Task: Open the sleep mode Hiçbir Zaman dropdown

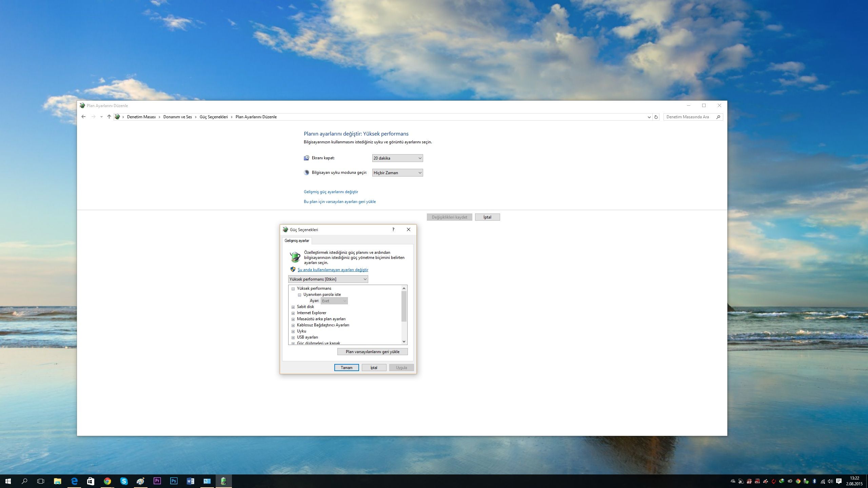Action: (397, 173)
